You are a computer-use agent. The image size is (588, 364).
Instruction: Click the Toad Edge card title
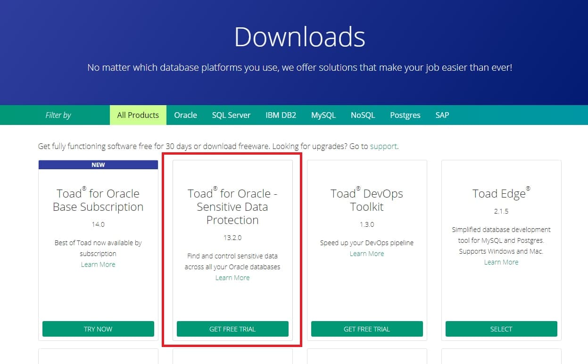tap(501, 193)
